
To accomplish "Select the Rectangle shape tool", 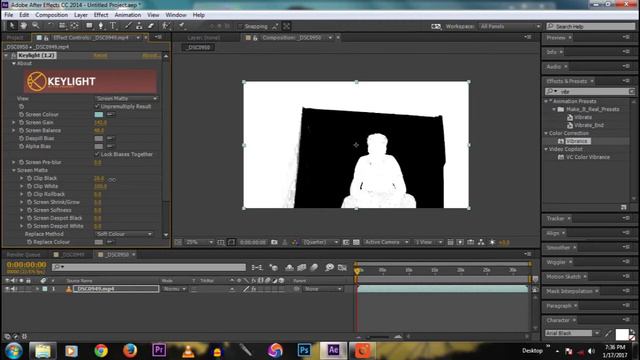I will (x=89, y=26).
